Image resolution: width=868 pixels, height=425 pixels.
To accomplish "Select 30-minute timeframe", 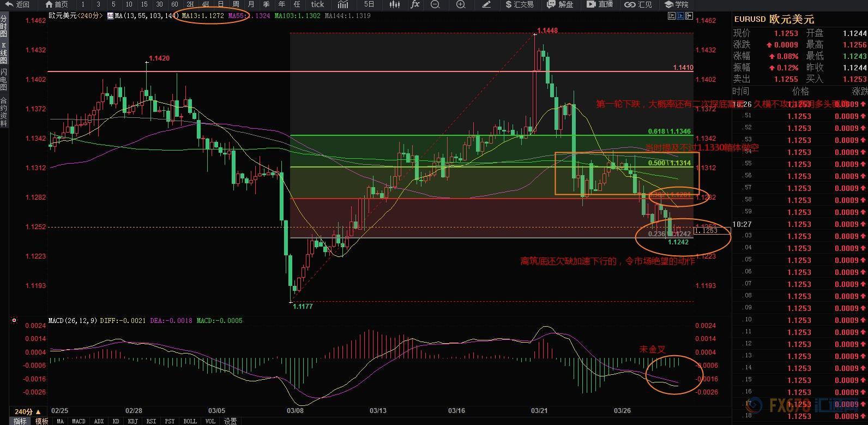I will pos(159,4).
